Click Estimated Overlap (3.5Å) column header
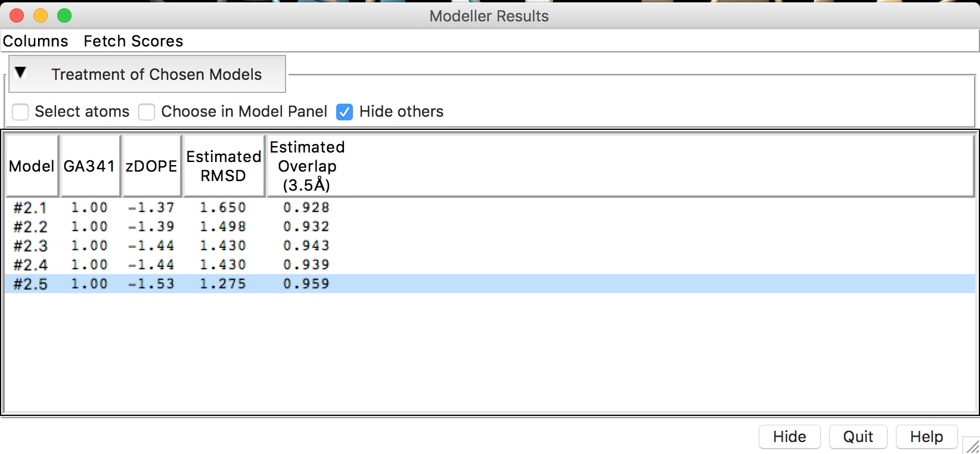Image resolution: width=980 pixels, height=454 pixels. coord(307,166)
